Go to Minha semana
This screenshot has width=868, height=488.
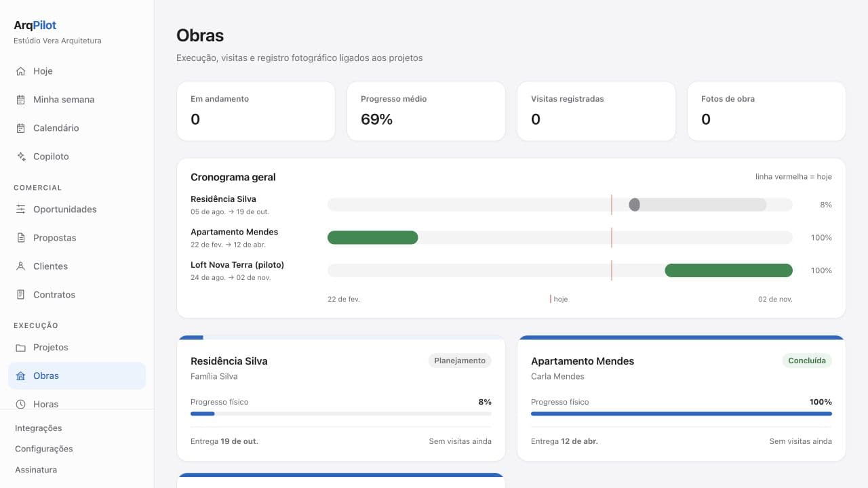[x=77, y=100]
